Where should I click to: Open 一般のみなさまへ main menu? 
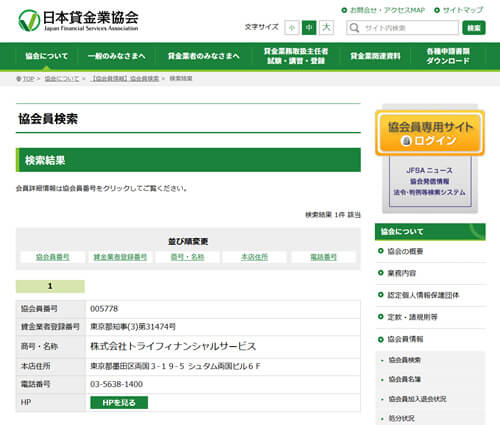click(x=117, y=56)
